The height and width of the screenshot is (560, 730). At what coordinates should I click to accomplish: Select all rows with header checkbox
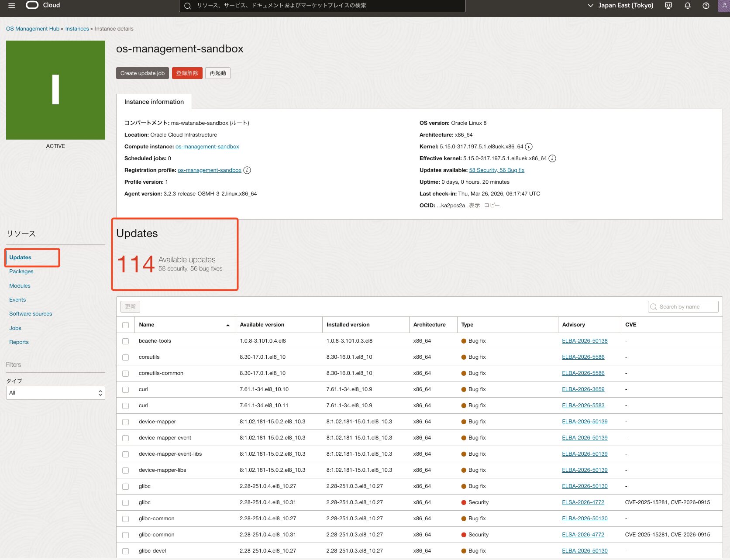click(x=126, y=325)
